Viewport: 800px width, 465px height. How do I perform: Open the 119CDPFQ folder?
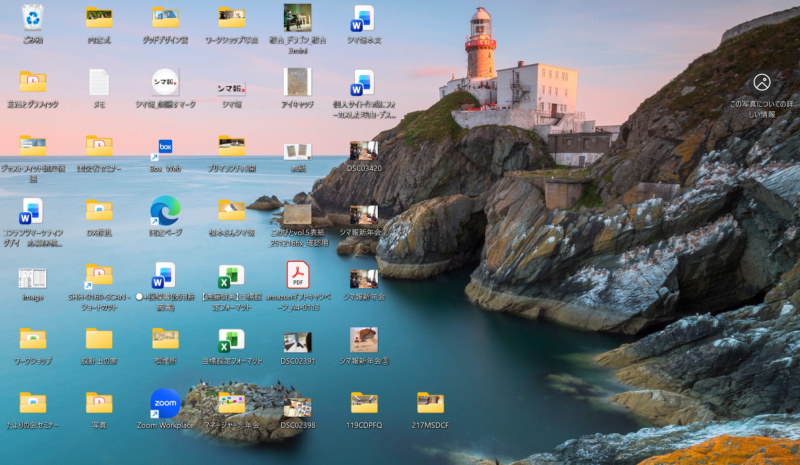click(364, 403)
